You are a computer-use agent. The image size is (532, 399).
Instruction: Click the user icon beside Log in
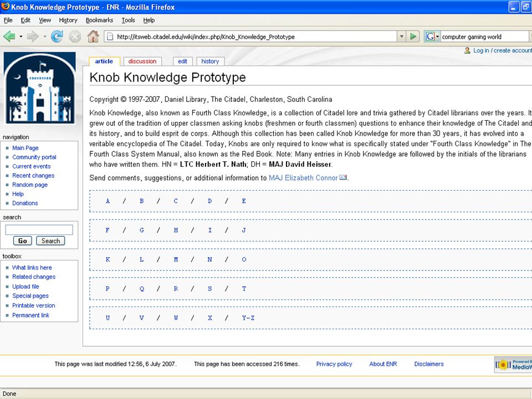(468, 50)
